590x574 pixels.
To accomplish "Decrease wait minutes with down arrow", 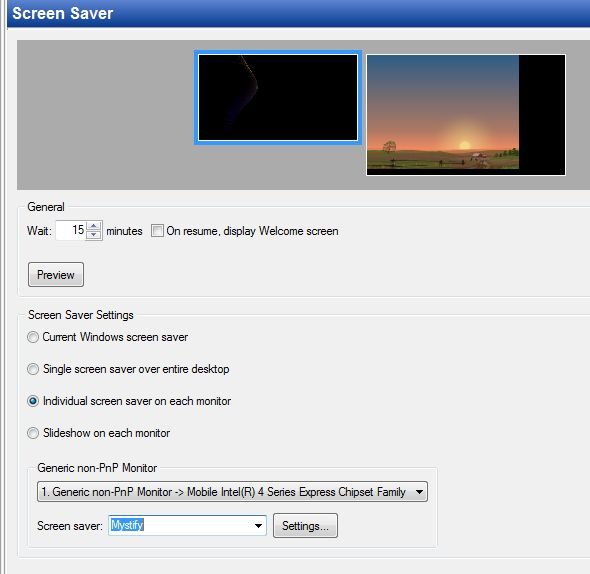I will 94,235.
